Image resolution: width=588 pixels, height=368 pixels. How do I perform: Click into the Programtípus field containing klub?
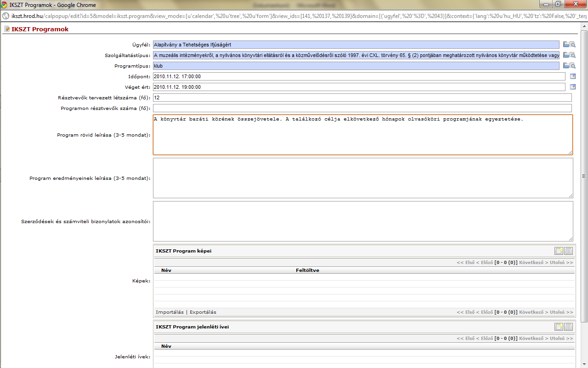(356, 66)
